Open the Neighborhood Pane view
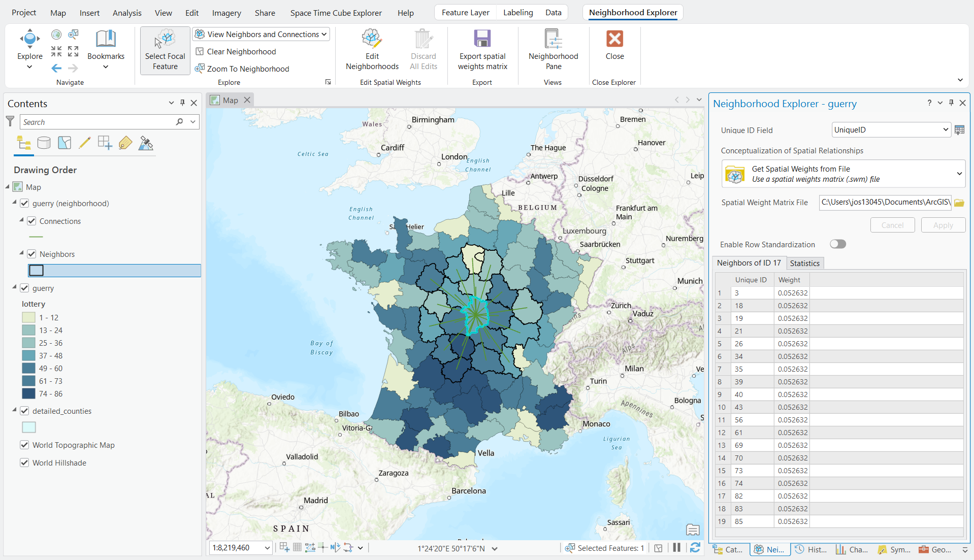Image resolution: width=974 pixels, height=560 pixels. pos(553,50)
